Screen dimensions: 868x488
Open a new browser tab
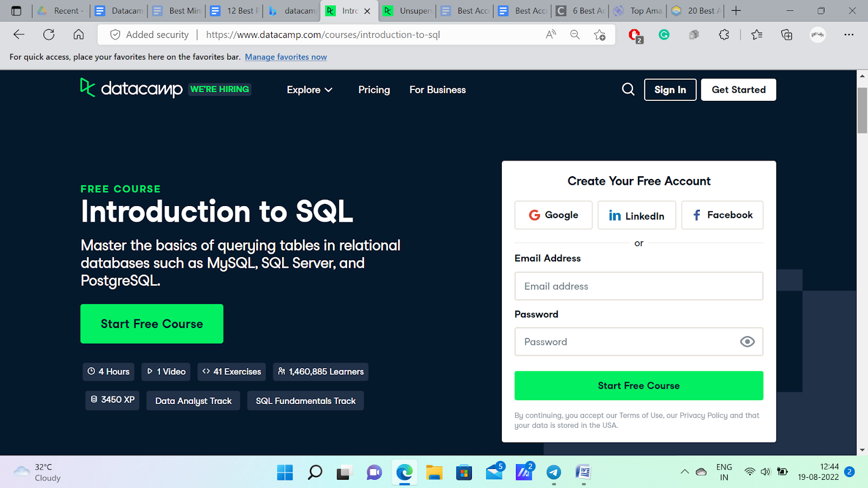coord(736,11)
